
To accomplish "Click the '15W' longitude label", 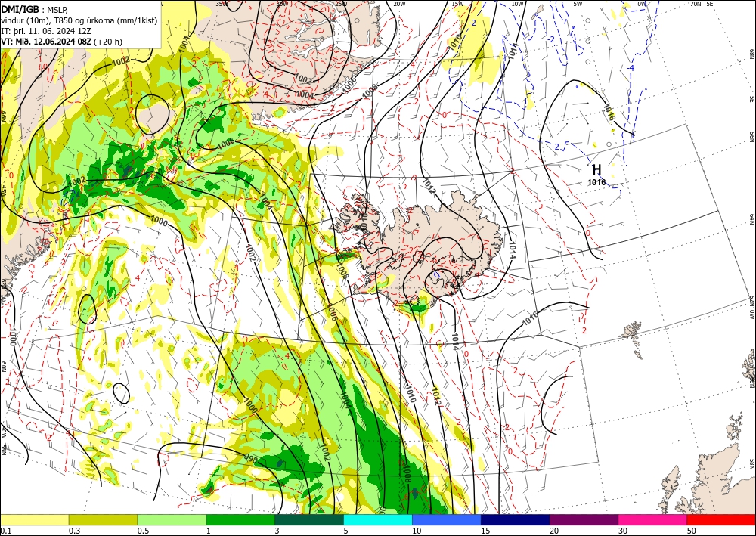I will point(458,4).
